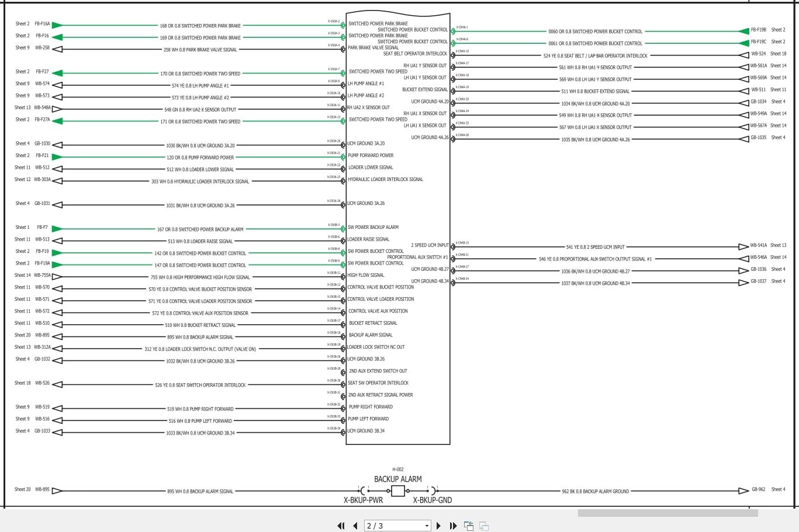Jump to the last page

tap(453, 526)
